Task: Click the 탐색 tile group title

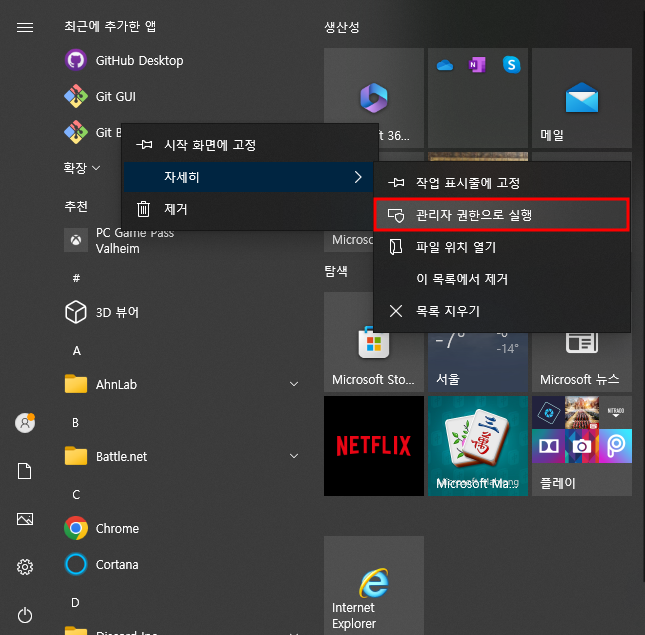Action: point(336,271)
